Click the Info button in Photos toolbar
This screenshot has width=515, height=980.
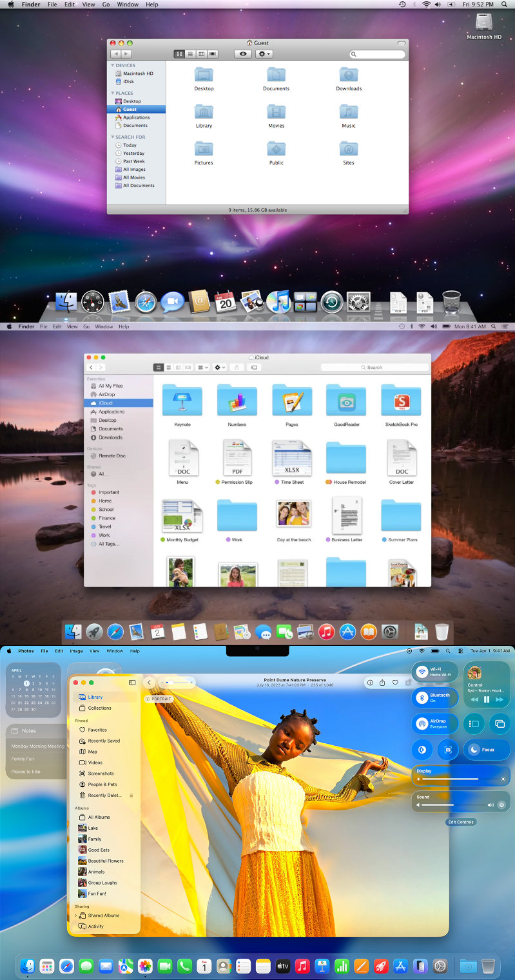(370, 683)
